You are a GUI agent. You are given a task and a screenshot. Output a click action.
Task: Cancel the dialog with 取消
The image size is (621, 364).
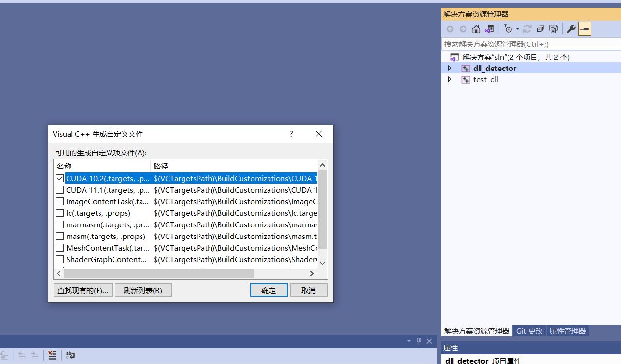(x=309, y=290)
